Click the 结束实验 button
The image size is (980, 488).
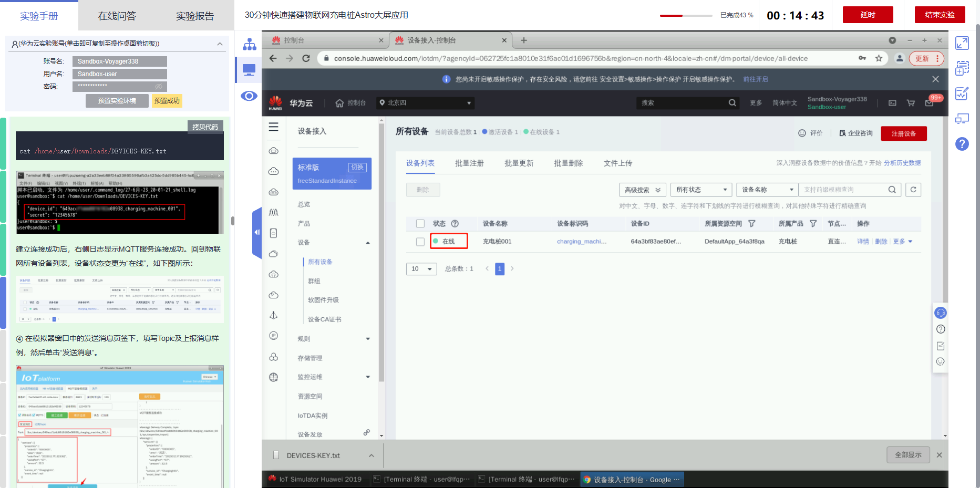click(940, 15)
